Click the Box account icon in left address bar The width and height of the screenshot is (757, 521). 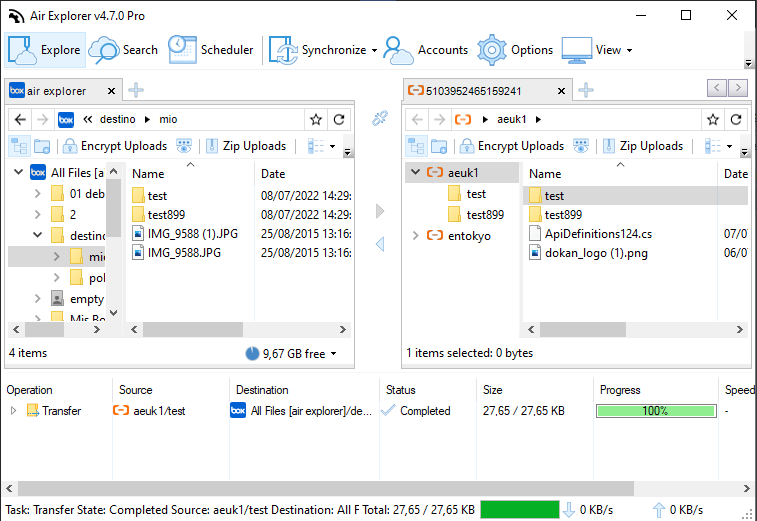click(66, 119)
